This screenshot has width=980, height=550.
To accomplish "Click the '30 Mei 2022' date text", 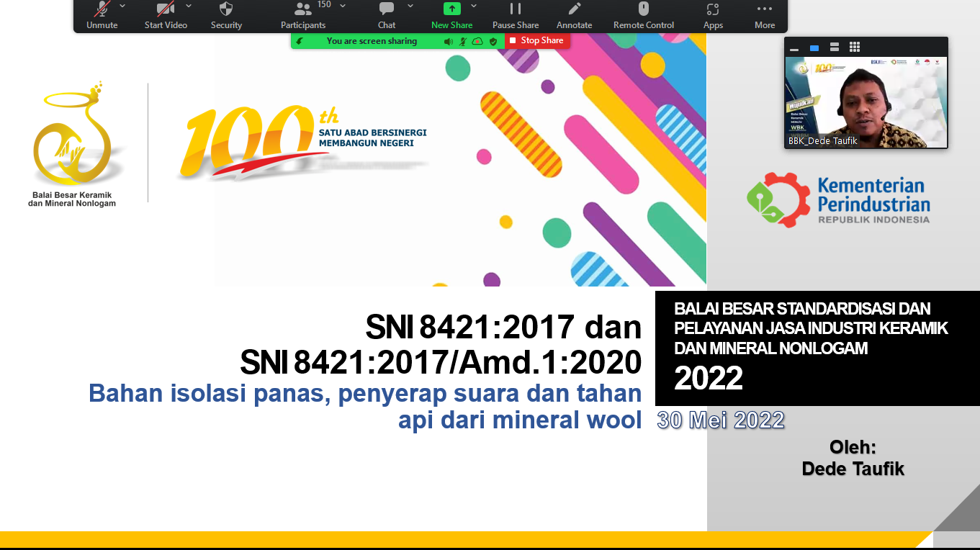I will pyautogui.click(x=721, y=420).
